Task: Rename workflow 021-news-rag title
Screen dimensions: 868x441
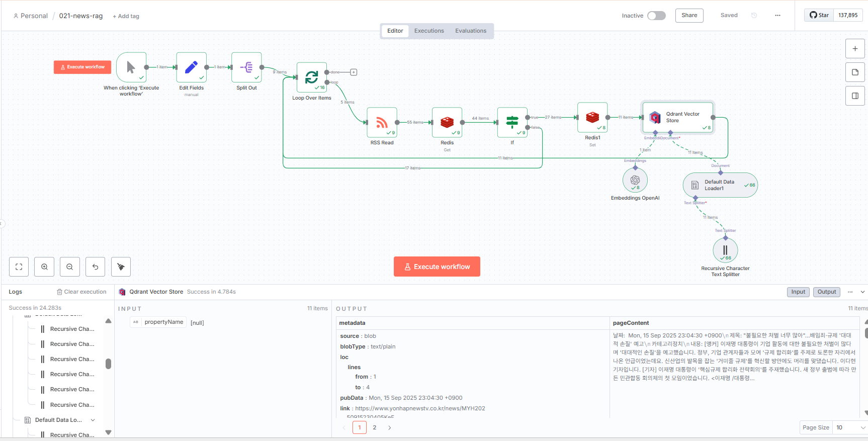Action: click(81, 16)
